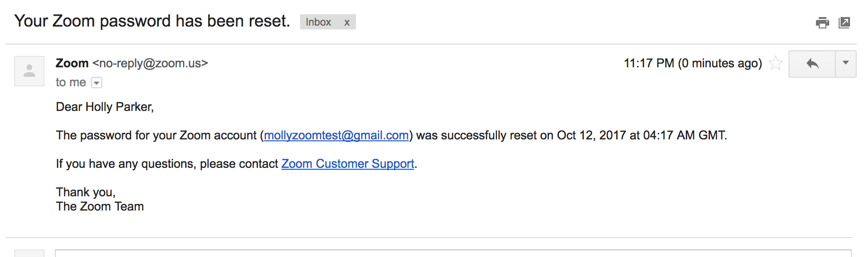This screenshot has height=257, width=868.
Task: Click the bold sender name Zoom
Action: 72,63
